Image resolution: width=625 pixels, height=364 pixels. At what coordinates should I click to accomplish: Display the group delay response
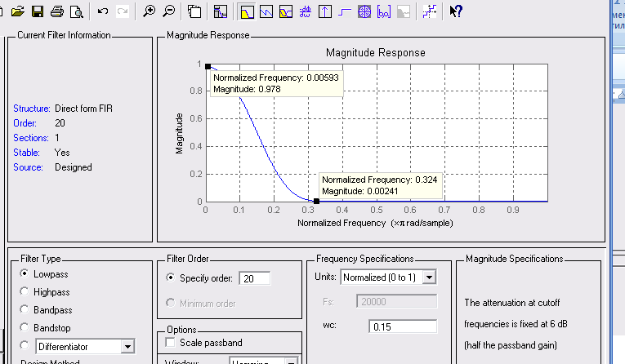point(306,11)
